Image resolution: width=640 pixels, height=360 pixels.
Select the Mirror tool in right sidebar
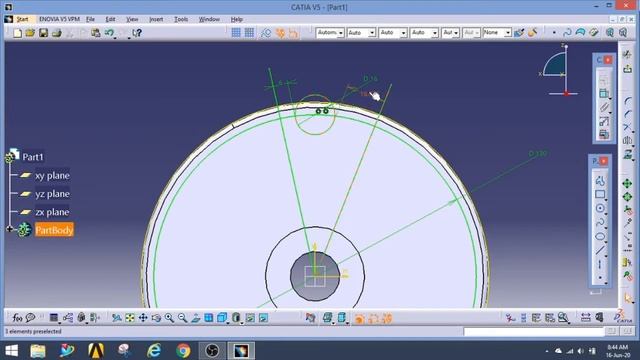tap(627, 141)
